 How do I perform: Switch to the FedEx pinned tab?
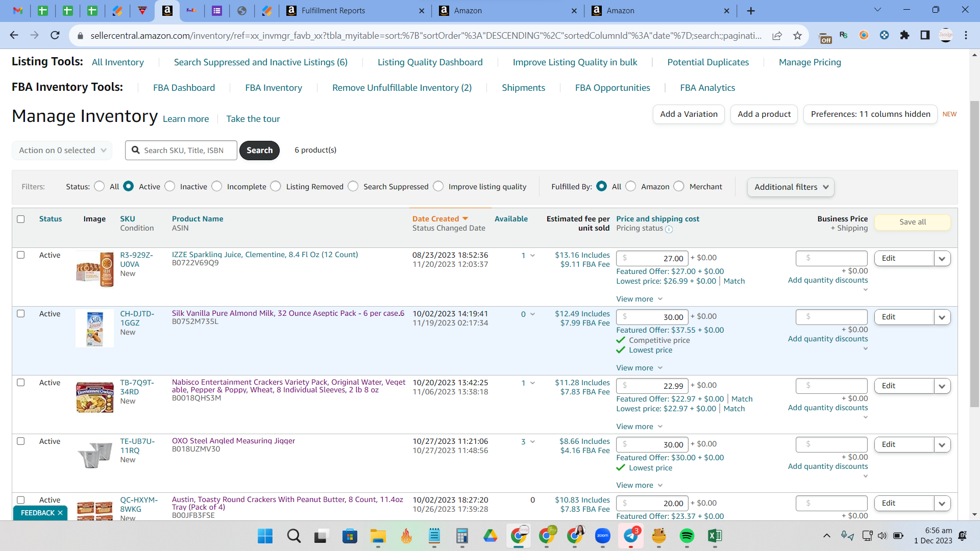192,11
